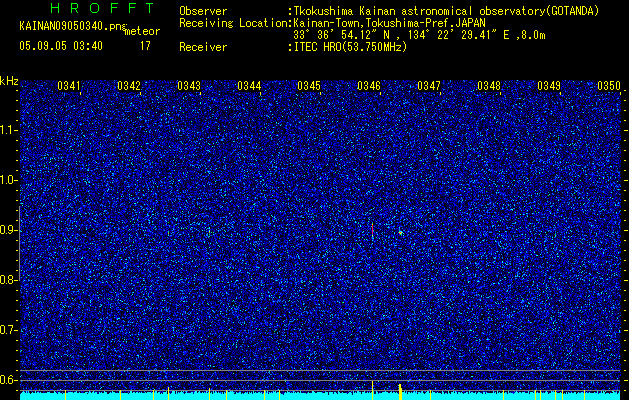This screenshot has width=629, height=400.
Task: Click the date stamp 05.09.05 03:40
Action: coord(61,46)
